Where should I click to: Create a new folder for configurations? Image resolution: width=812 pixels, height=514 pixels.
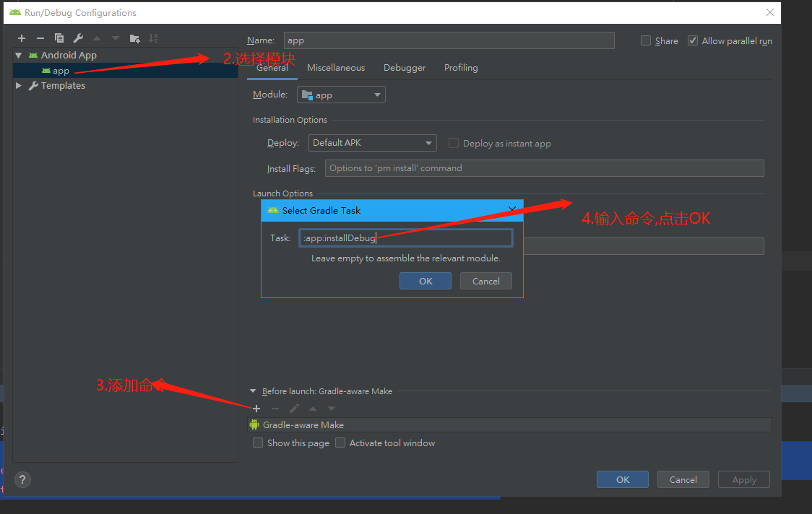coord(134,38)
